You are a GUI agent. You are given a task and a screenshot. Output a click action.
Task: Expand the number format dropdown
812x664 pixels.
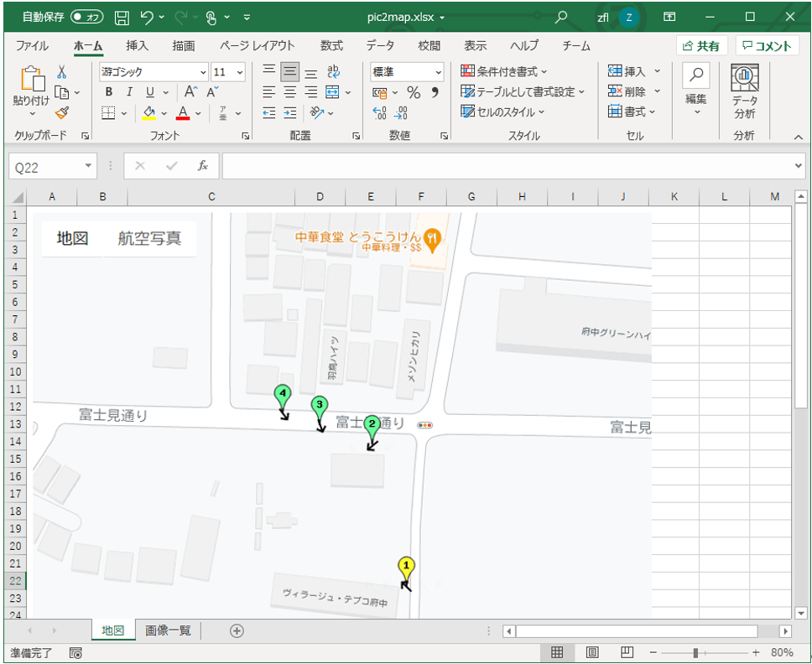pyautogui.click(x=438, y=72)
